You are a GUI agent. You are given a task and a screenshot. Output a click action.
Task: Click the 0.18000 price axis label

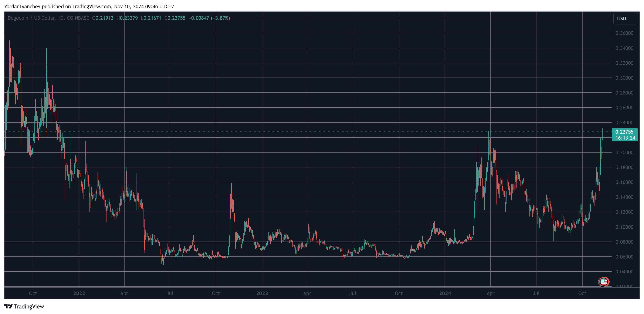coord(624,167)
